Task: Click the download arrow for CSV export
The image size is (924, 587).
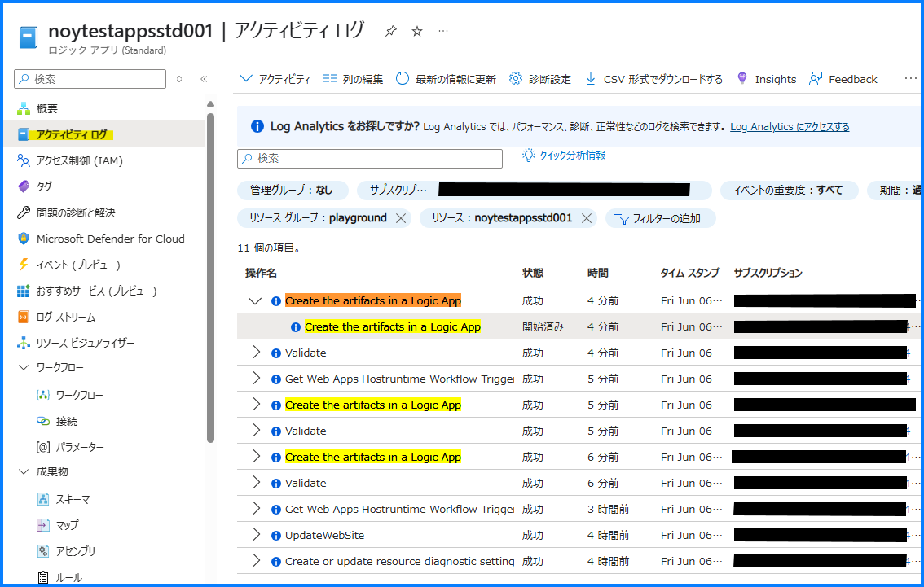Action: tap(591, 79)
